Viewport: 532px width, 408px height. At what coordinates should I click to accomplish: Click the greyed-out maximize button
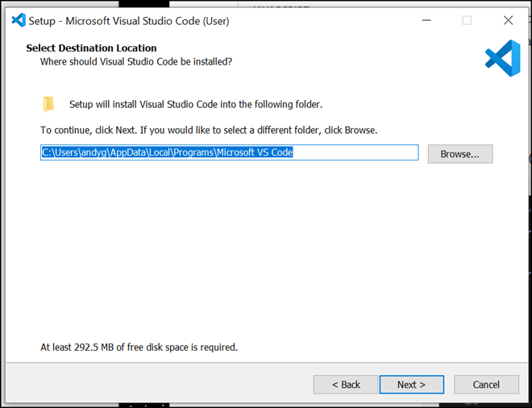467,20
